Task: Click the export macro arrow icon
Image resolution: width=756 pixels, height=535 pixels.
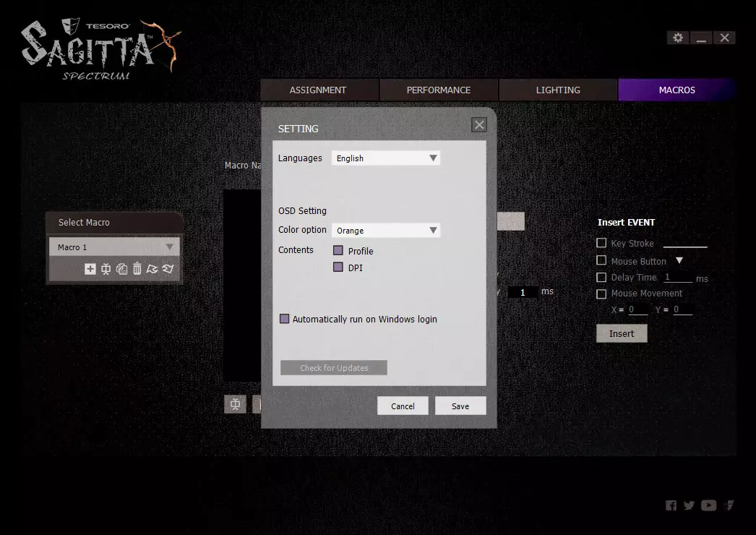Action: (168, 269)
